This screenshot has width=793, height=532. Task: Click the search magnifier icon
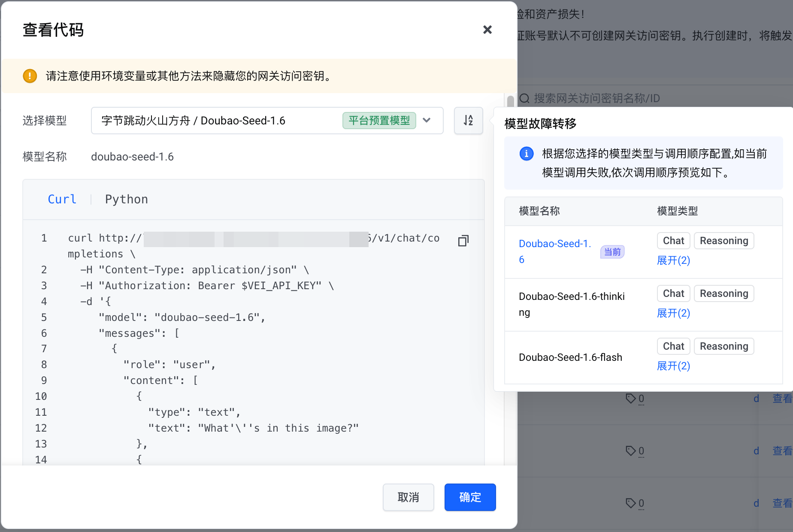click(x=524, y=98)
